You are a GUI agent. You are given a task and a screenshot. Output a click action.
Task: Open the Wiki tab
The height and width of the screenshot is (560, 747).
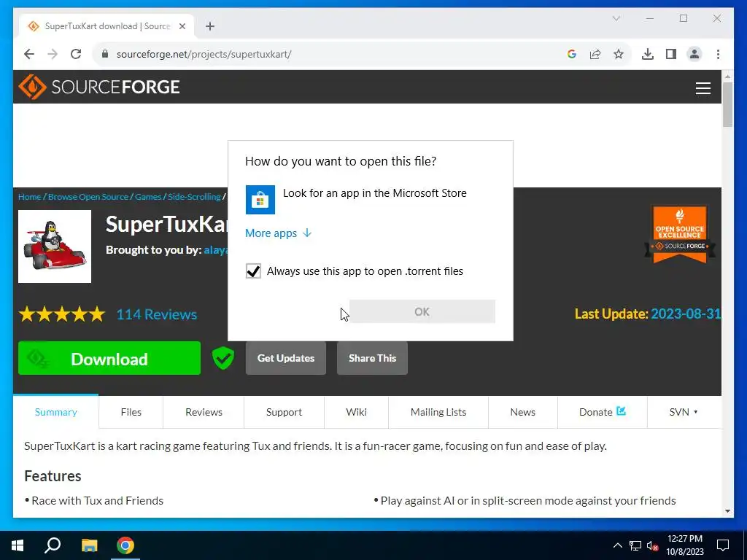point(356,412)
